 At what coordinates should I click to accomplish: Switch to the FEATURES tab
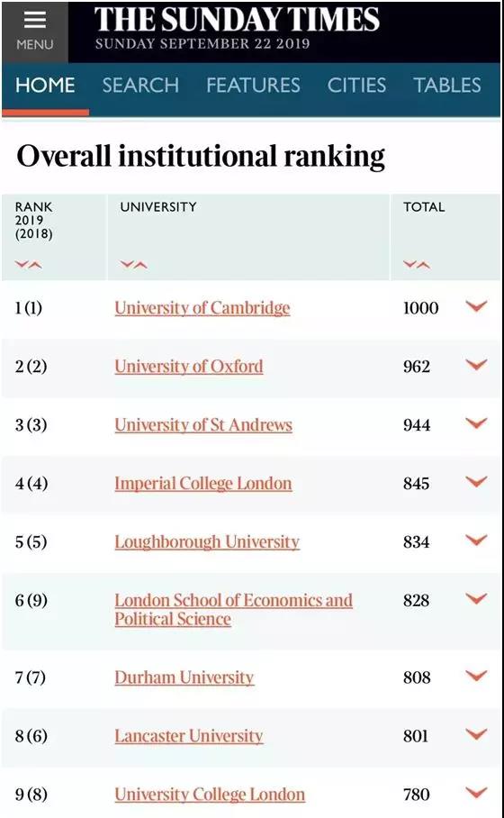pyautogui.click(x=253, y=85)
